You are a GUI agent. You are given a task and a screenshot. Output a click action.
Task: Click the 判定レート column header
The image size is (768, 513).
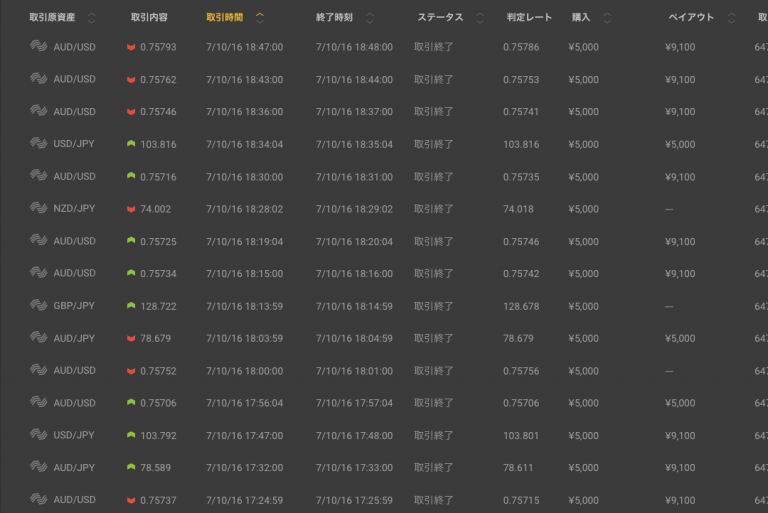529,18
